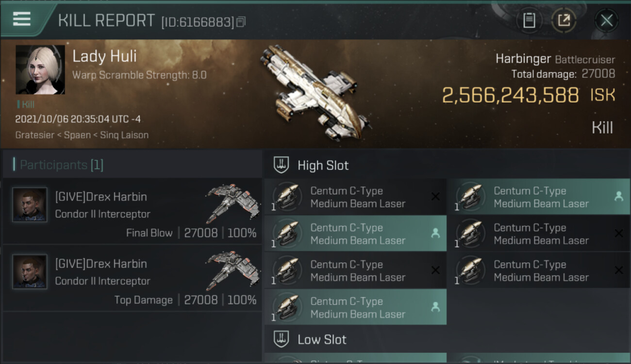
Task: Select the first destroyed Centum C-Type laser
Action: [355, 197]
